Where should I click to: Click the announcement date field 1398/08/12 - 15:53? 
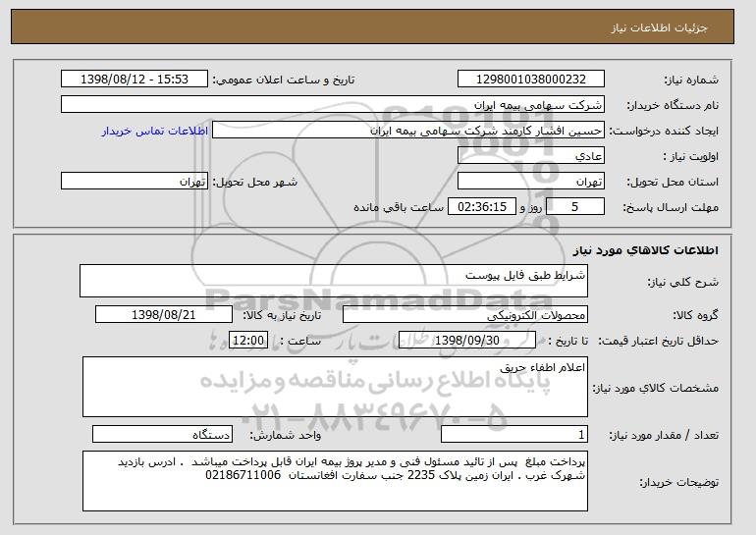[135, 80]
